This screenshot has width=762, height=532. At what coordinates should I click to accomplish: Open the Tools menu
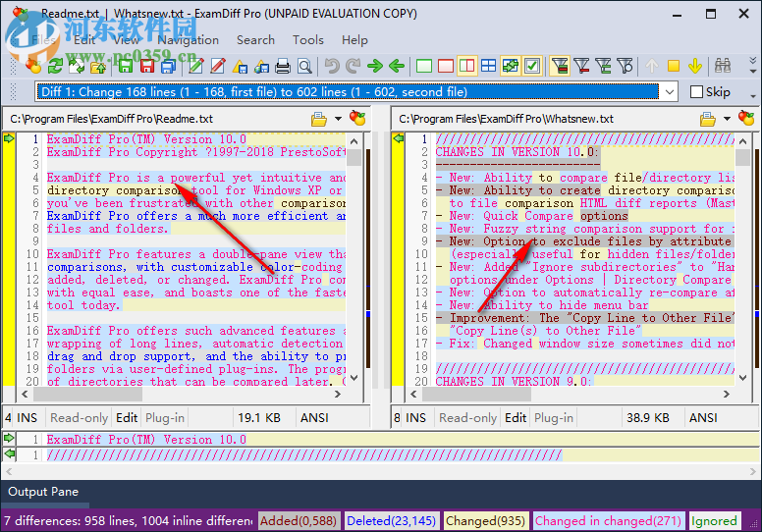308,40
